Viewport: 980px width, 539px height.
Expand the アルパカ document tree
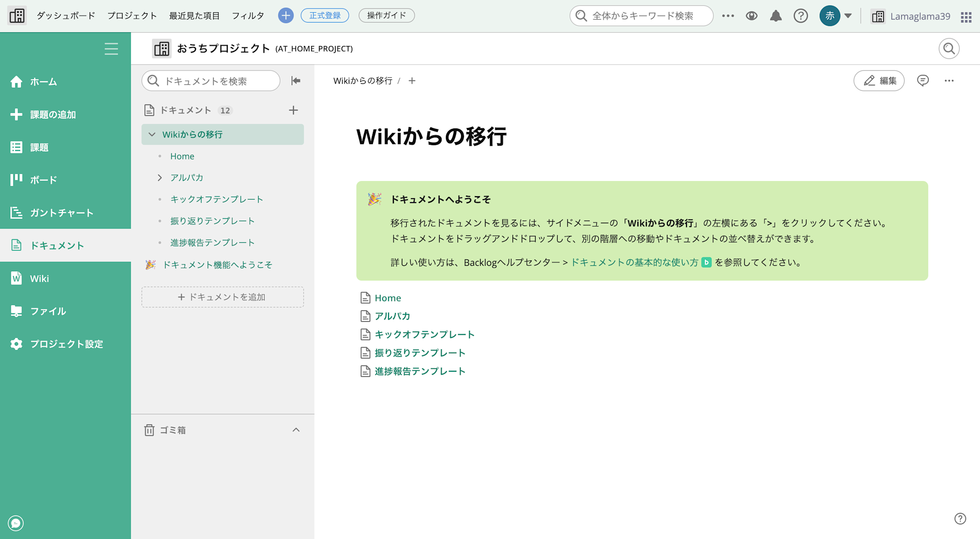159,178
